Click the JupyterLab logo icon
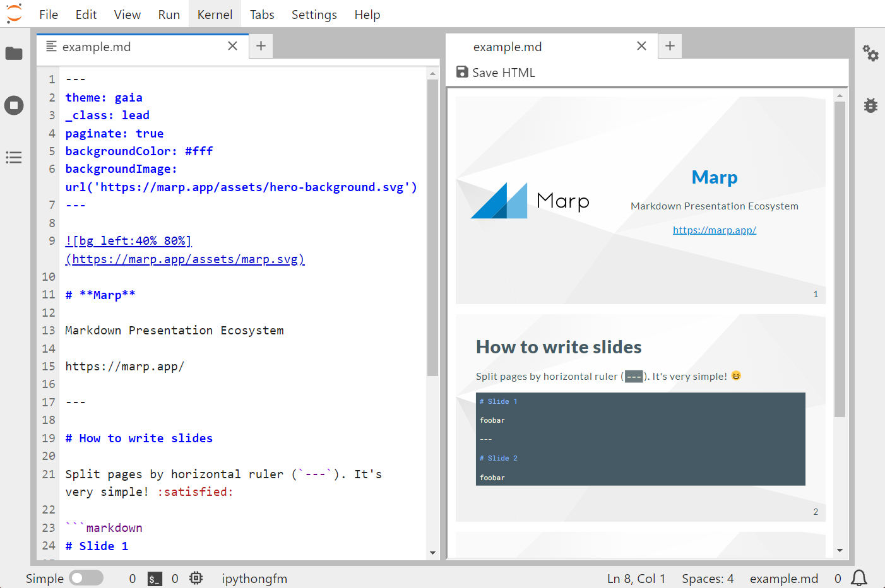885x588 pixels. (14, 13)
